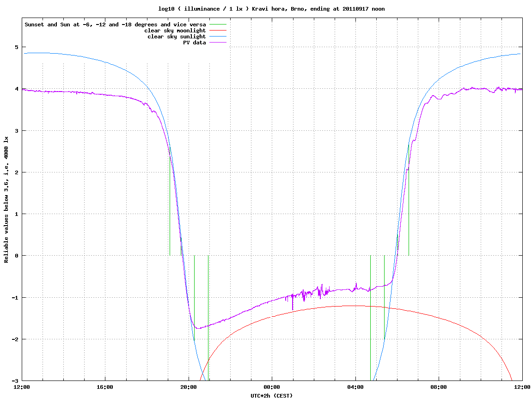
Task: Click the 'Sunset and Sun at -6, -12 and -18 degrees' legend label
Action: (x=116, y=25)
